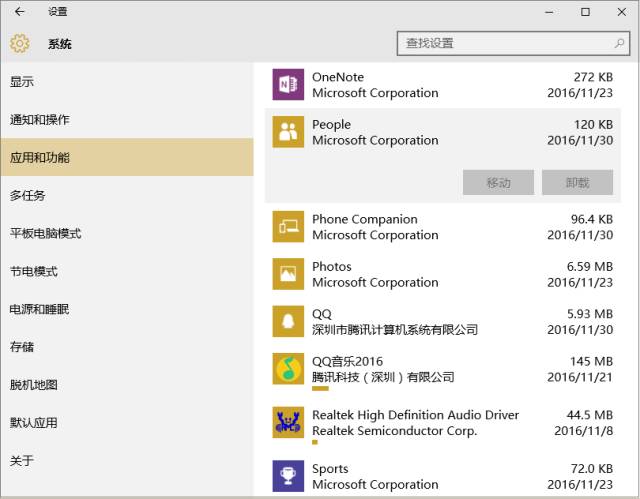
Task: Open 平板电脑模式 settings
Action: tap(127, 233)
